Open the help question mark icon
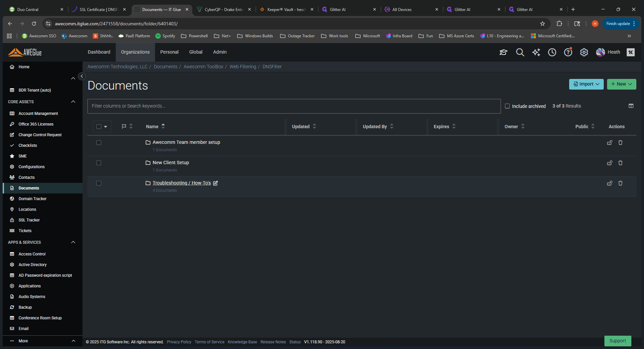The width and height of the screenshot is (644, 349). pos(568,52)
